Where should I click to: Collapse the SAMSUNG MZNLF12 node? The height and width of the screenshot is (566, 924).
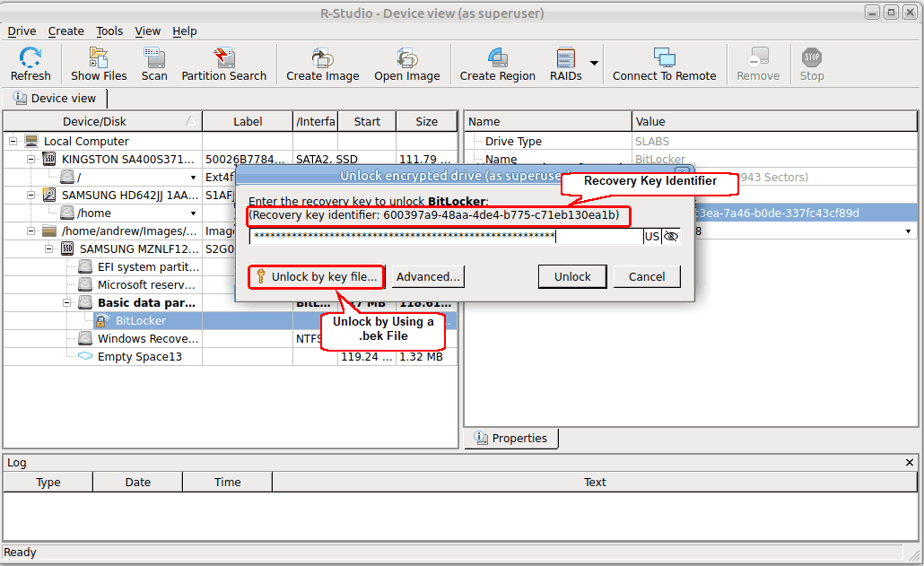click(x=49, y=249)
